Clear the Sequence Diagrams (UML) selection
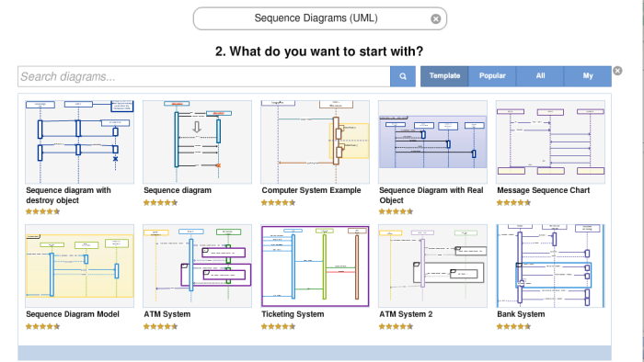 coord(436,19)
